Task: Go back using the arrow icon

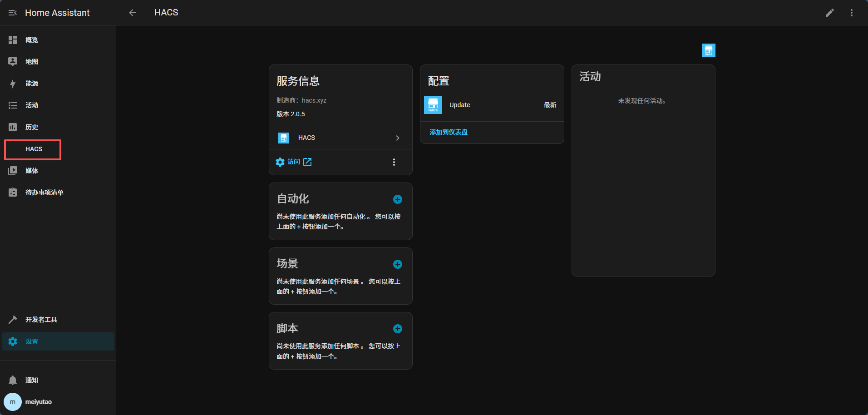Action: tap(133, 13)
